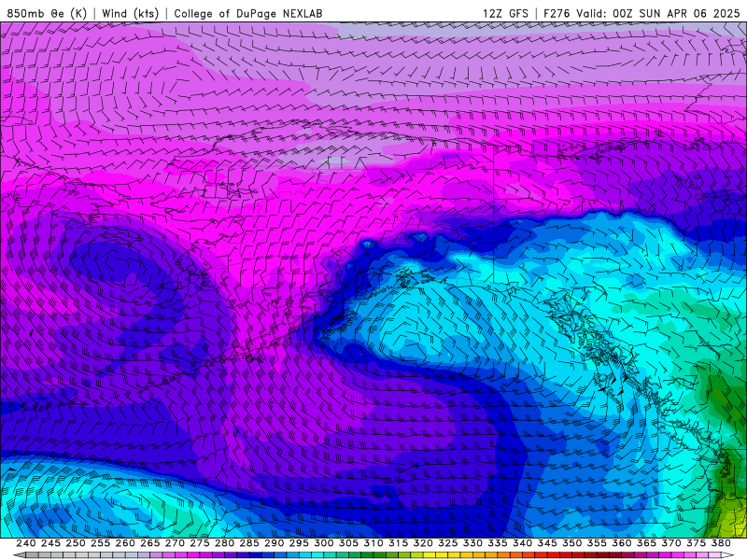Pick the 270 color scale label
The height and width of the screenshot is (560, 747).
coord(175,543)
